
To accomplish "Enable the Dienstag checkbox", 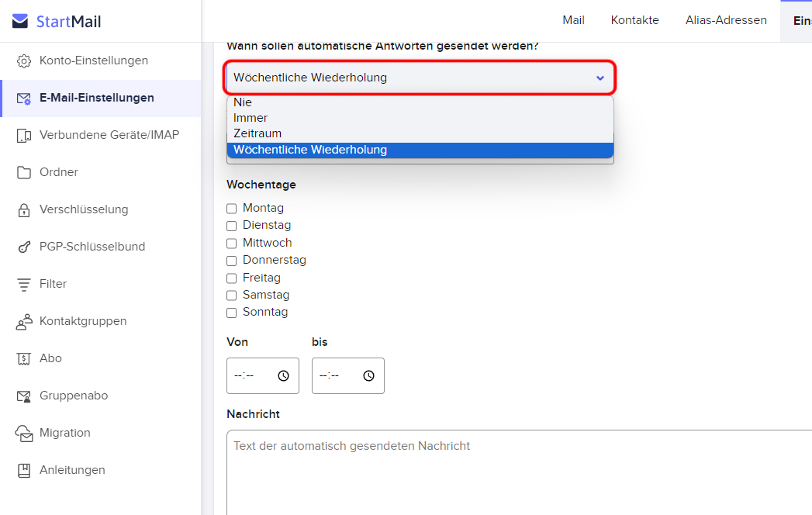I will point(231,226).
